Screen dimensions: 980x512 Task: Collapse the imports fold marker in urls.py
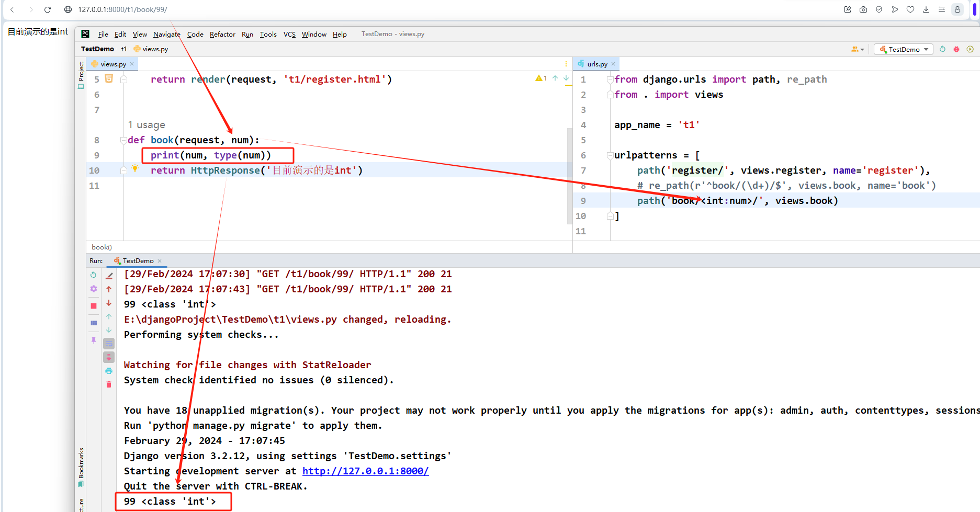tap(610, 79)
